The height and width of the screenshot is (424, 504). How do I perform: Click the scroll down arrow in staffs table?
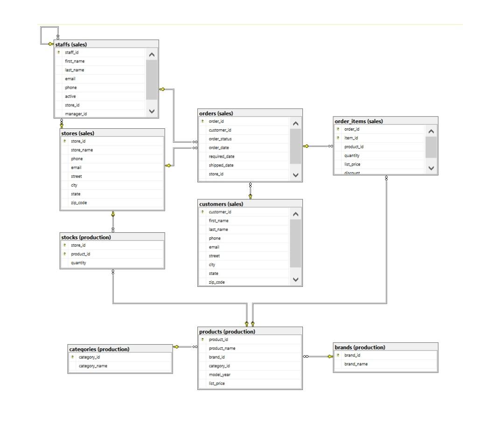[152, 111]
